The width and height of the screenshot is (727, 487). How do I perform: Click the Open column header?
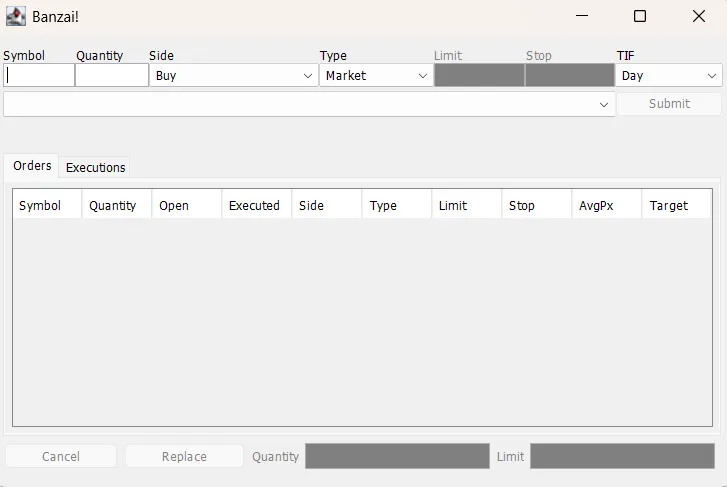[186, 205]
